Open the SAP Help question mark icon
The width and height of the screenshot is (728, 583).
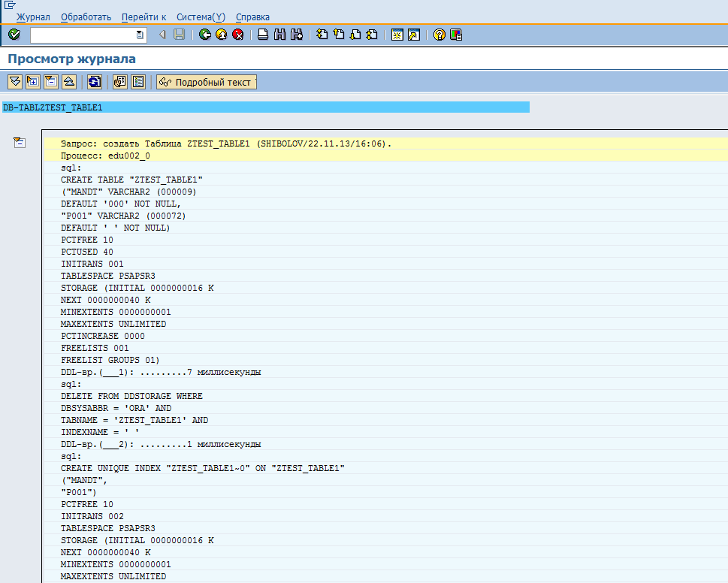coord(439,35)
